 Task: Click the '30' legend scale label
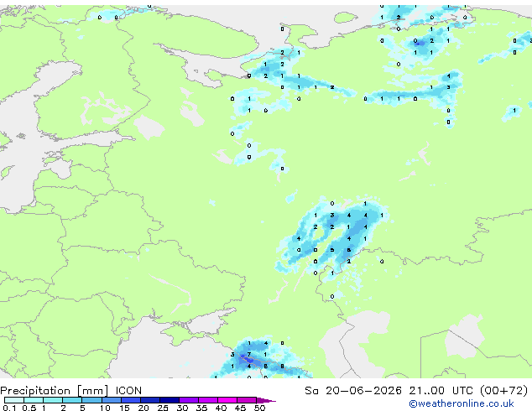tap(182, 408)
